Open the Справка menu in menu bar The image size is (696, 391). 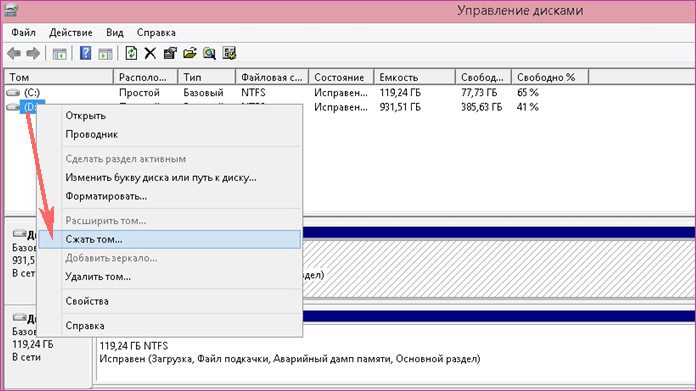[x=156, y=32]
